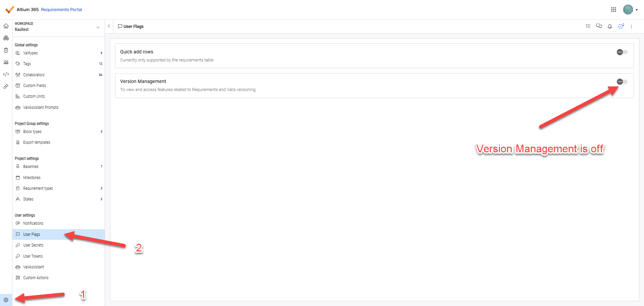Open Export templates settings
Screen dimensions: 644x306
point(58,142)
